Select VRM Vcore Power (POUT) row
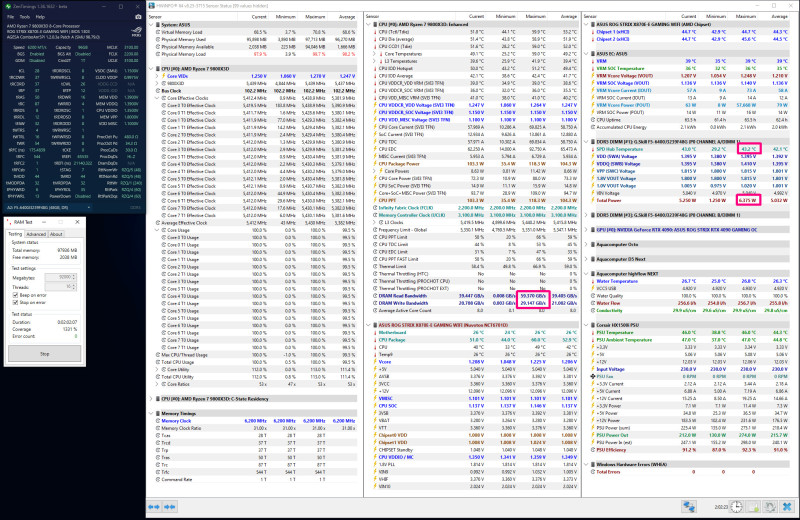 tap(690, 105)
